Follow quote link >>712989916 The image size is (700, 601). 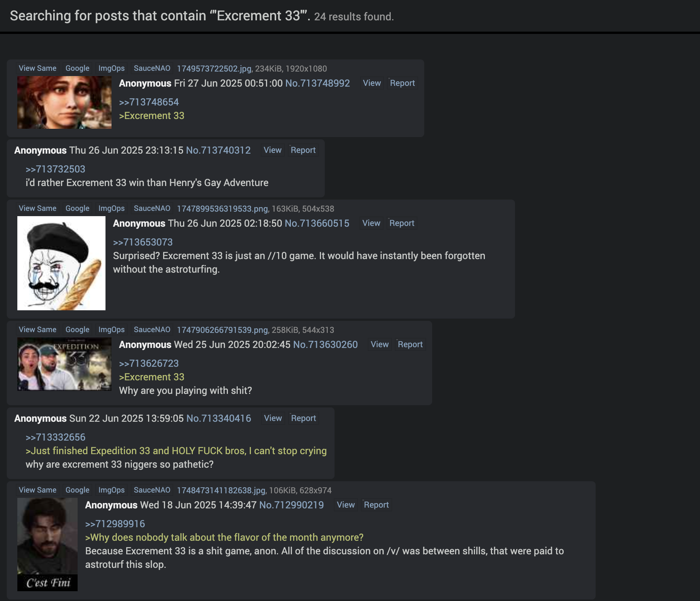[115, 524]
